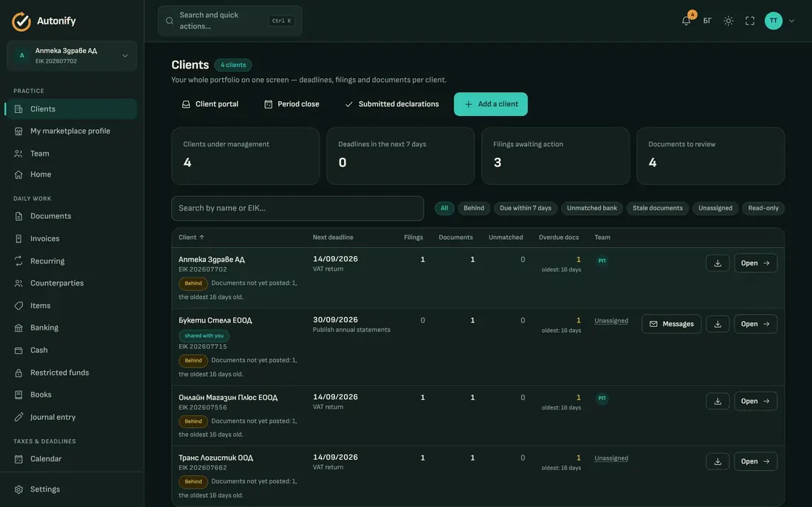Viewport: 812px width, 507px height.
Task: Download export for Транс Логистик ООД row
Action: click(x=718, y=461)
